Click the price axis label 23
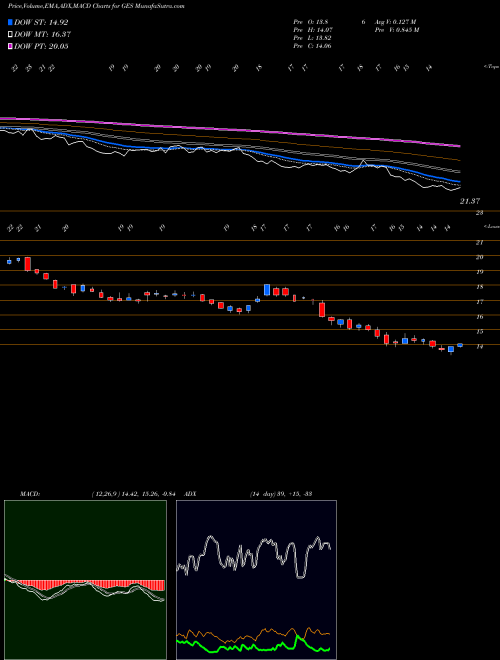The height and width of the screenshot is (660, 500). point(479,213)
